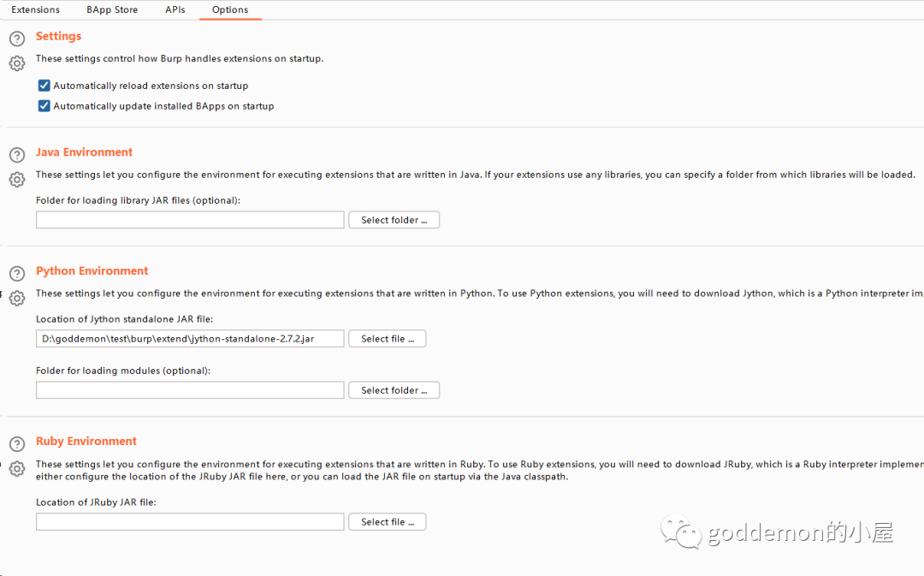Image resolution: width=924 pixels, height=576 pixels.
Task: Click the Settings section heading
Action: [x=58, y=36]
